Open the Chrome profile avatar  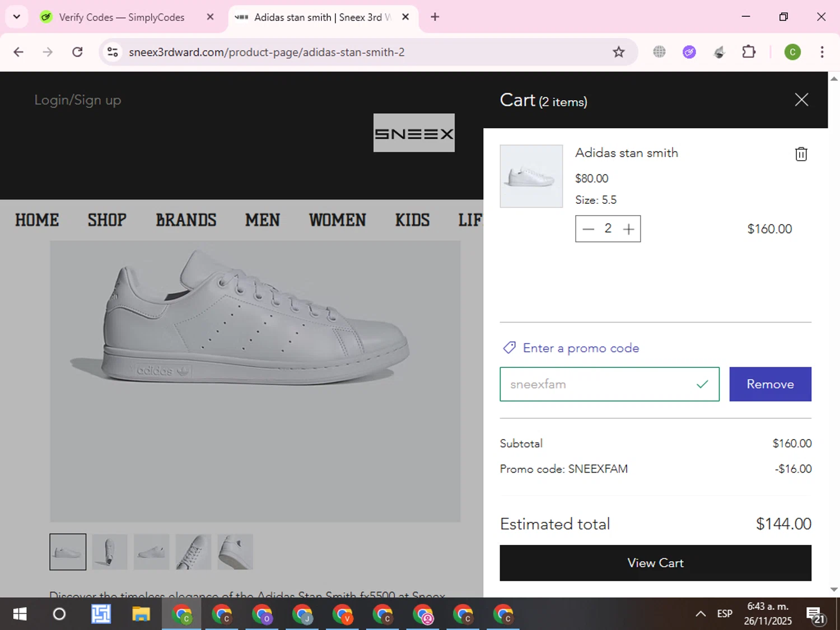792,52
